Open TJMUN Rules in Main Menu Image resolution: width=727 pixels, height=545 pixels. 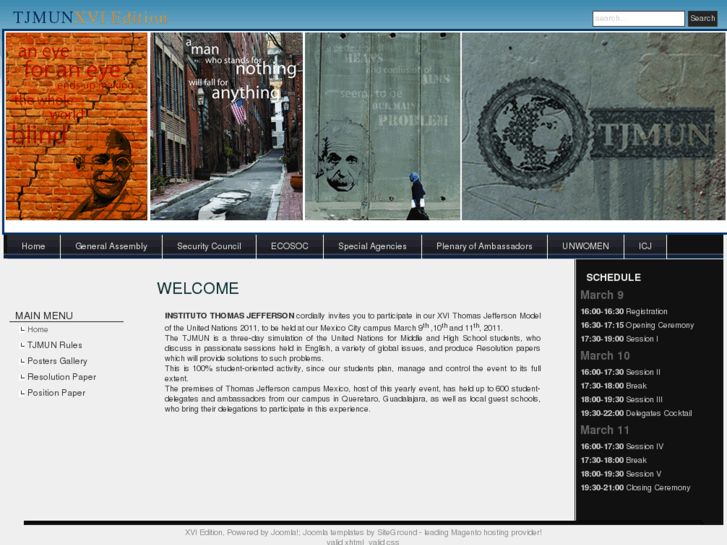coord(55,345)
